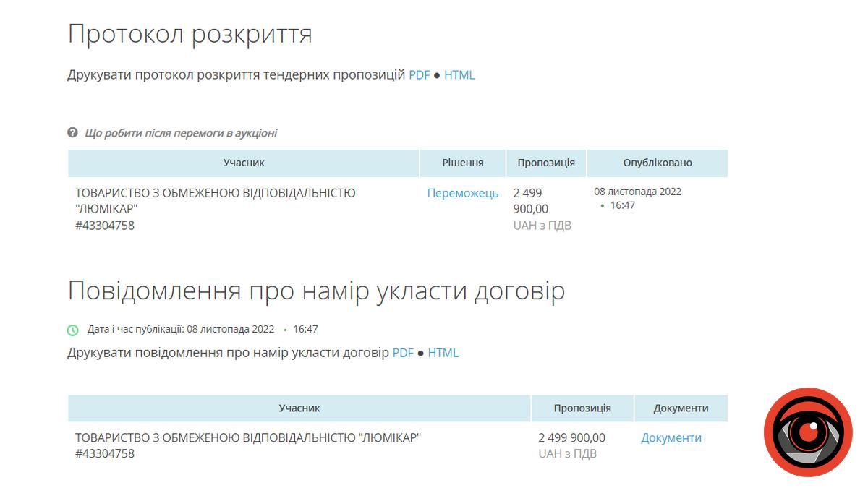Download PDF of намір укласти договір notice
The image size is (868, 488).
pos(403,353)
